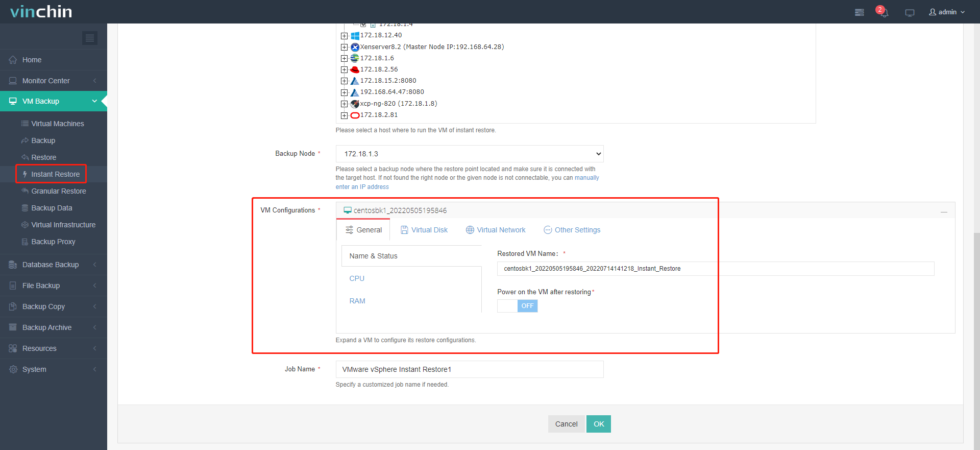Expand tree node 172.18.15.2:8080
980x450 pixels.
pos(344,81)
